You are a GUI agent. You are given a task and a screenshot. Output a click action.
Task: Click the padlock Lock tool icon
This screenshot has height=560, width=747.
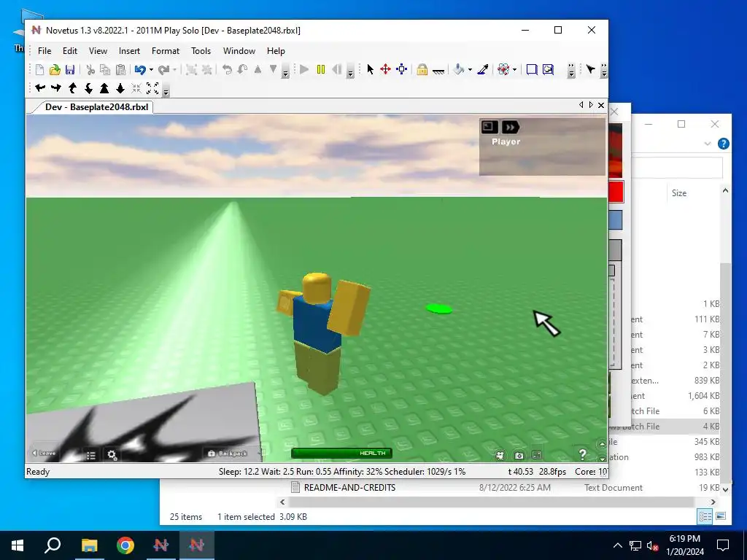(x=422, y=69)
